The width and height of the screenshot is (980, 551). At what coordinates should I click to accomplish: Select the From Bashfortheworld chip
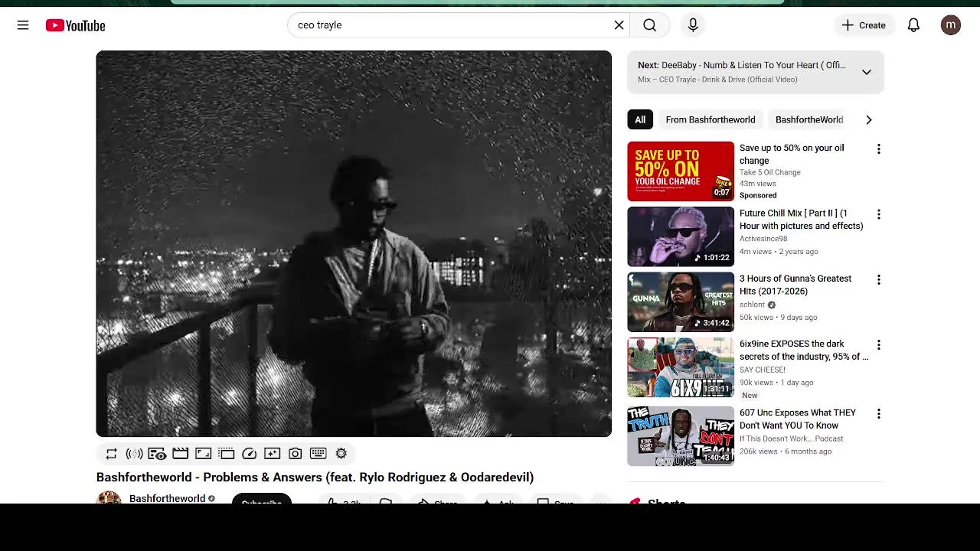[x=710, y=119]
